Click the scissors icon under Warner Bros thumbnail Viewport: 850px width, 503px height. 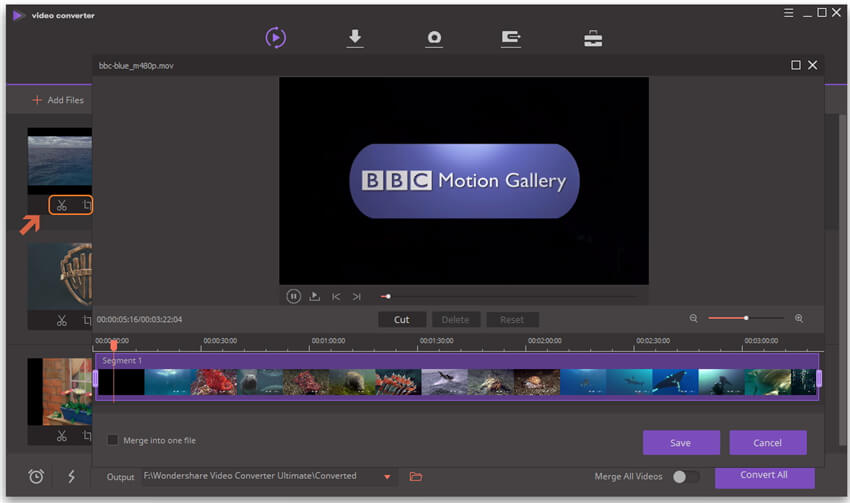click(62, 320)
